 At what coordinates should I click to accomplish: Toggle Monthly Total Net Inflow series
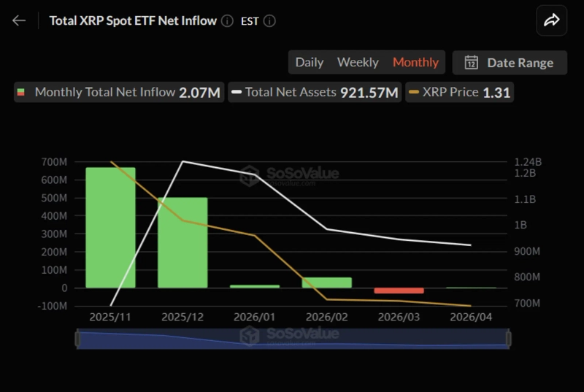coord(104,93)
